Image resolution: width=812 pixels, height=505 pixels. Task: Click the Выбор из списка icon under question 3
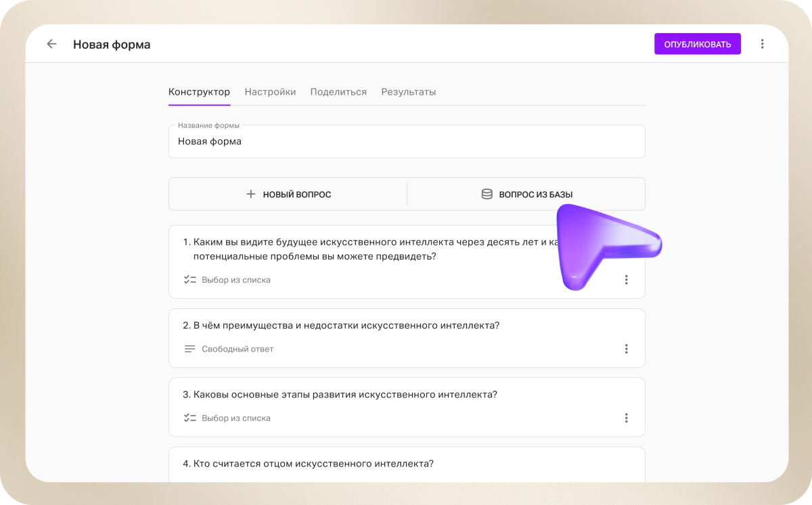tap(189, 418)
